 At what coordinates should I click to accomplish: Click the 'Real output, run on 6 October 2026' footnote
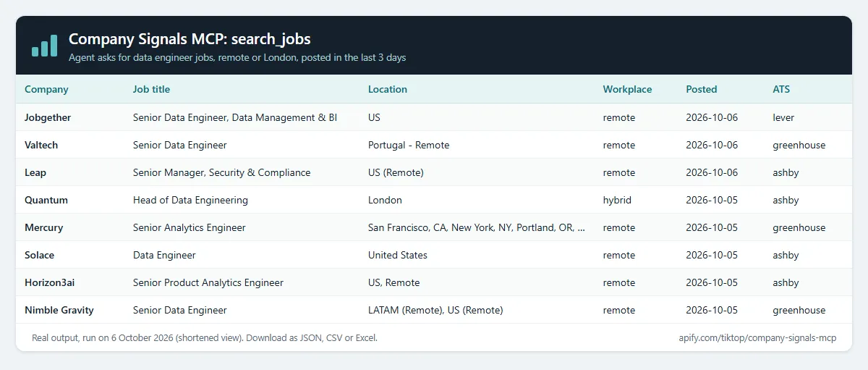205,337
